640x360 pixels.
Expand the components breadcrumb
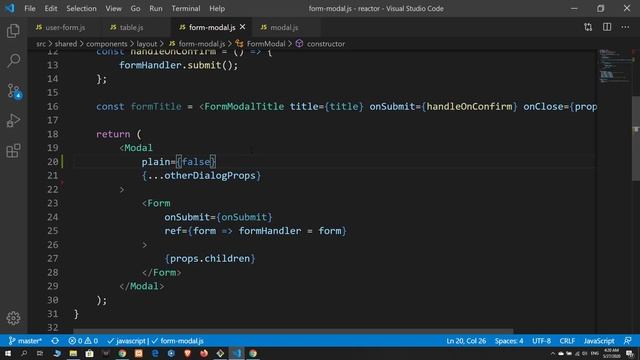(107, 44)
